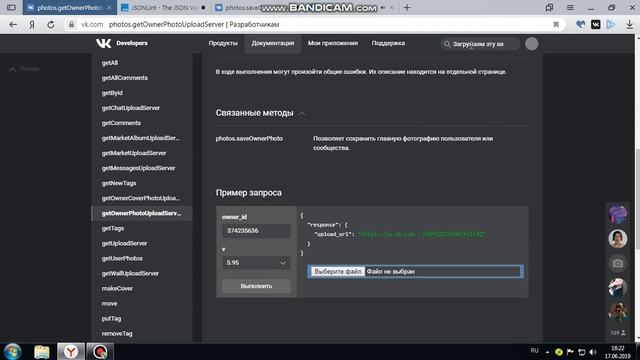Open getMessagesUploadServer method
This screenshot has height=360, width=640.
tap(138, 168)
